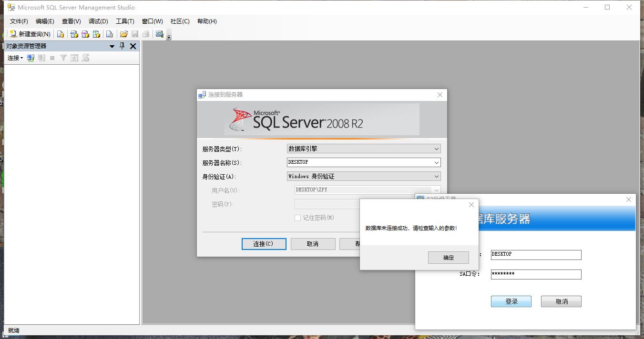Open the 窗口(W) menu
Screen dimensions: 644x339
click(153, 21)
